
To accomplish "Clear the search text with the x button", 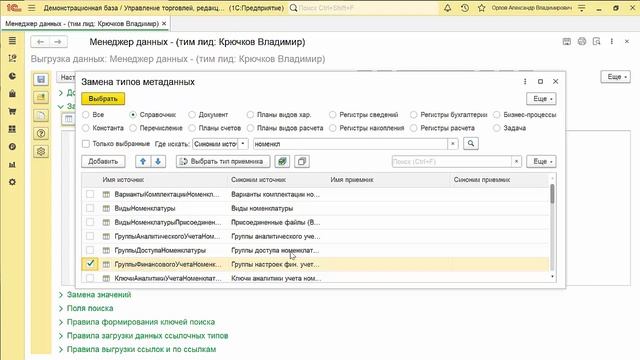I will coord(453,144).
